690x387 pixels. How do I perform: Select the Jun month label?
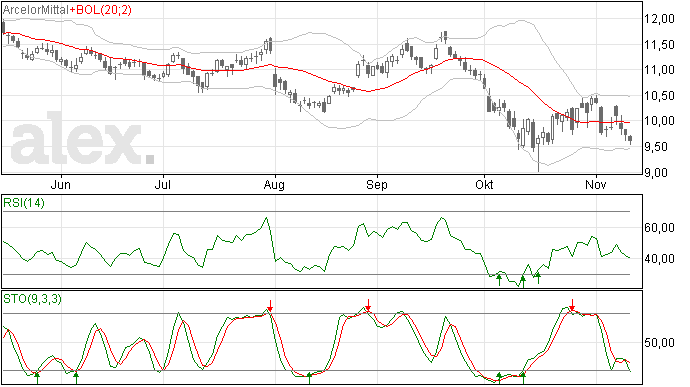tap(61, 184)
